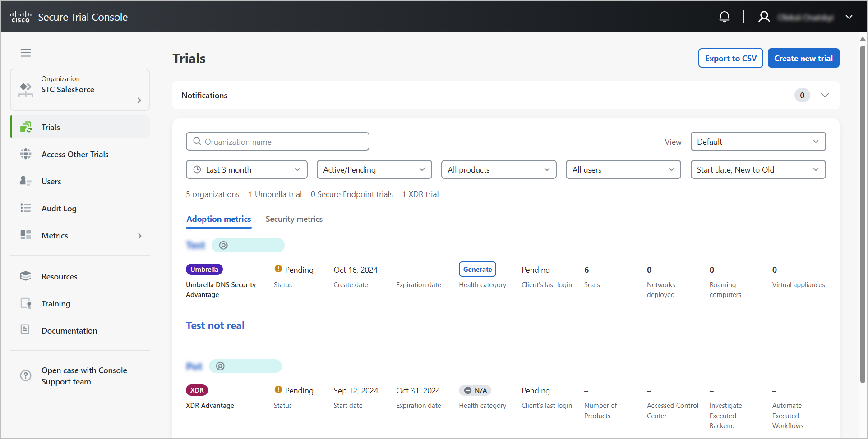Viewport: 868px width, 439px height.
Task: Open the Training page
Action: [56, 304]
